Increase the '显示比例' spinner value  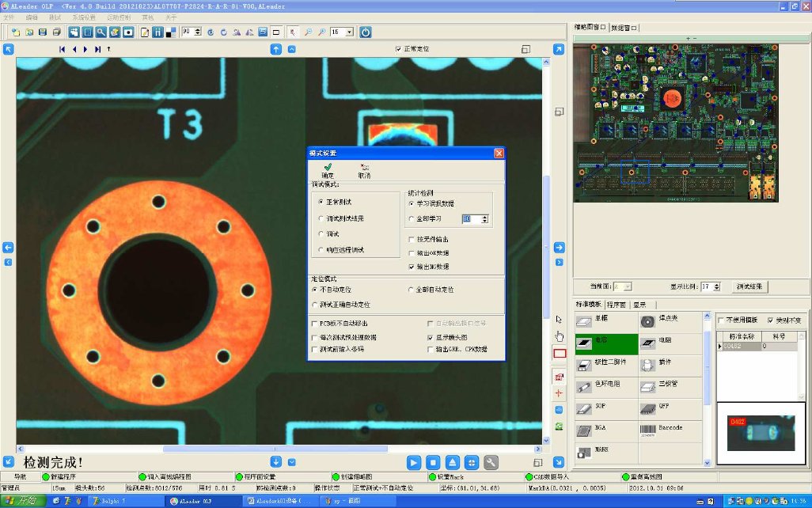717,284
